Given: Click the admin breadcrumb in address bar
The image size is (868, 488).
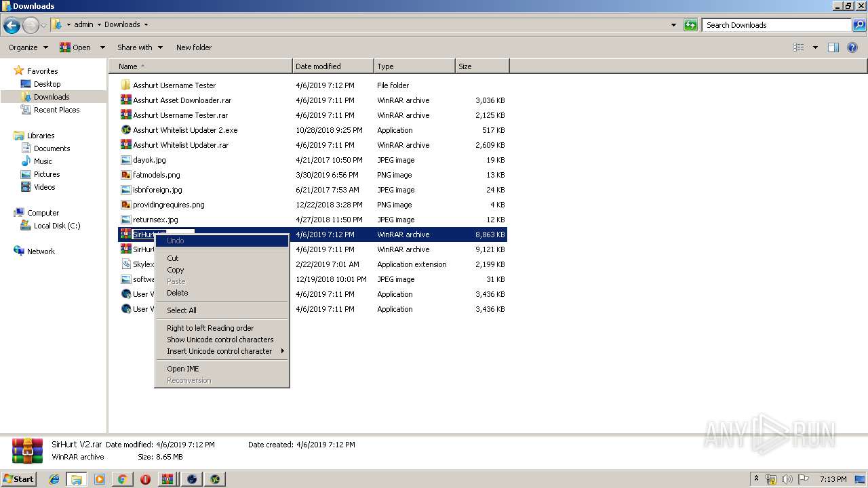Looking at the screenshot, I should tap(83, 24).
